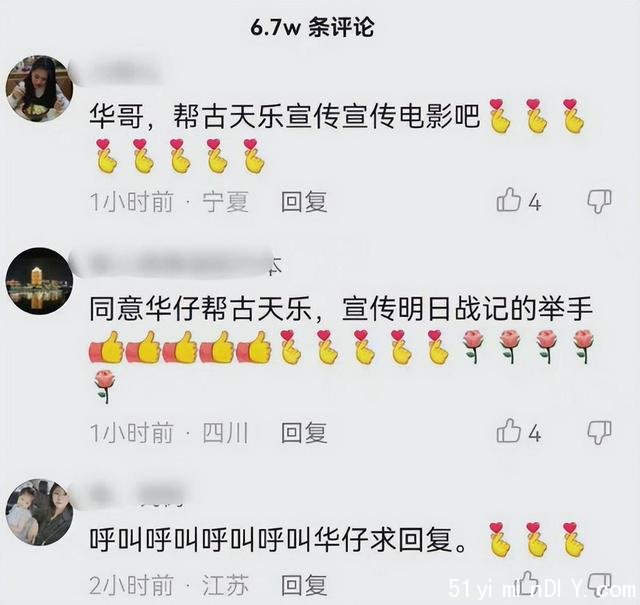640x605 pixels.
Task: Reply to the Sichuan comment via 回复
Action: (304, 433)
